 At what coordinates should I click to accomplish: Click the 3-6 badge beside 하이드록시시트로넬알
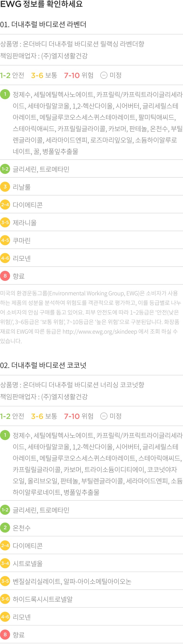(x=5, y=599)
